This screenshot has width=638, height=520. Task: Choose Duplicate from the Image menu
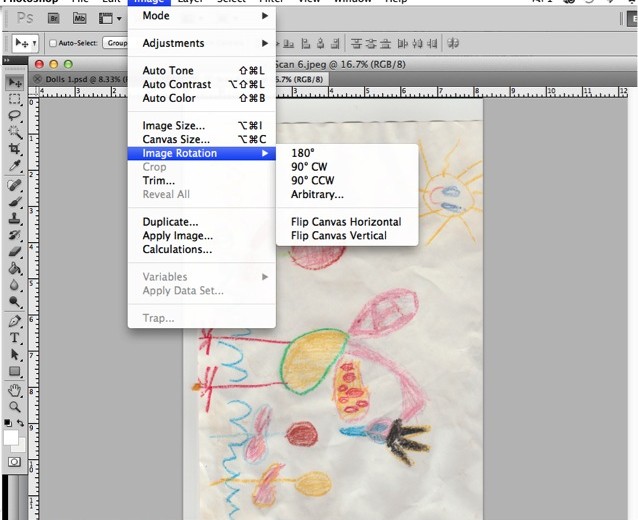pos(202,222)
